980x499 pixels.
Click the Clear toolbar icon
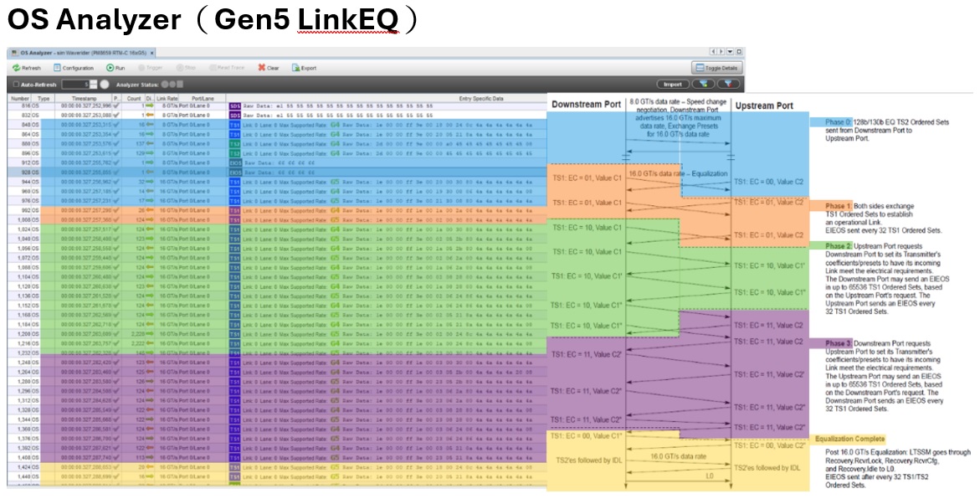[269, 68]
